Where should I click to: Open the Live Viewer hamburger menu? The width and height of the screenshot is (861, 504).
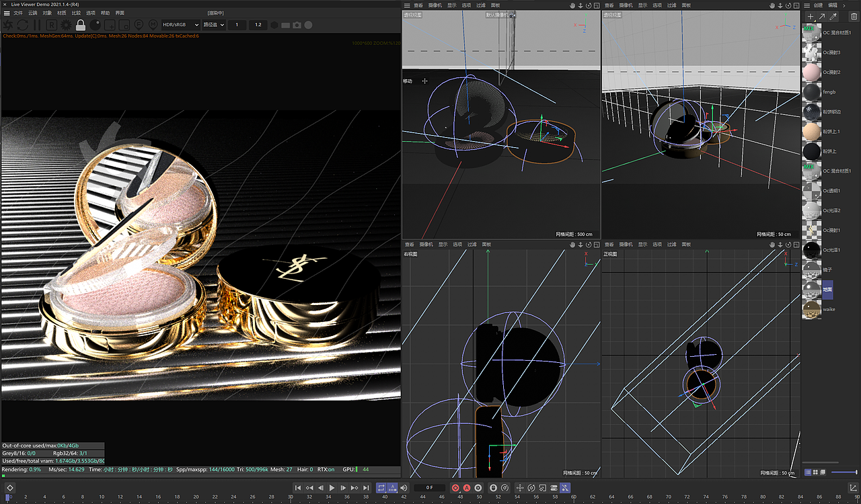(6, 13)
